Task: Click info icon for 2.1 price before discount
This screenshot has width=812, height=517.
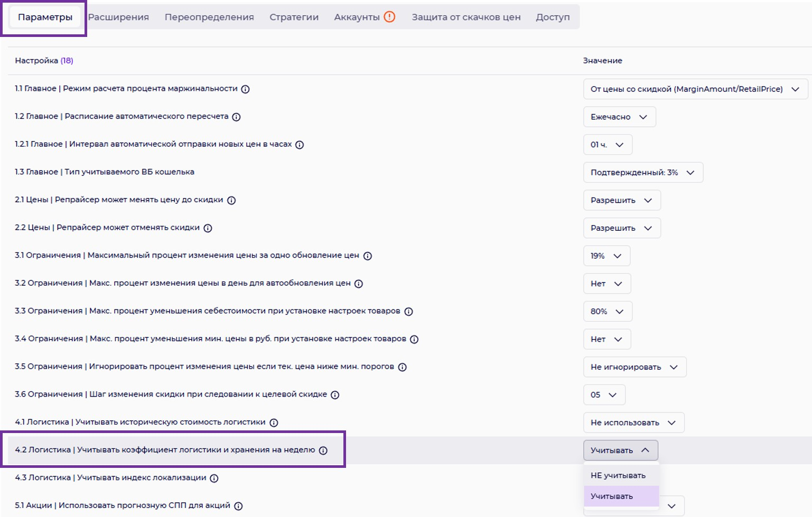Action: [231, 200]
